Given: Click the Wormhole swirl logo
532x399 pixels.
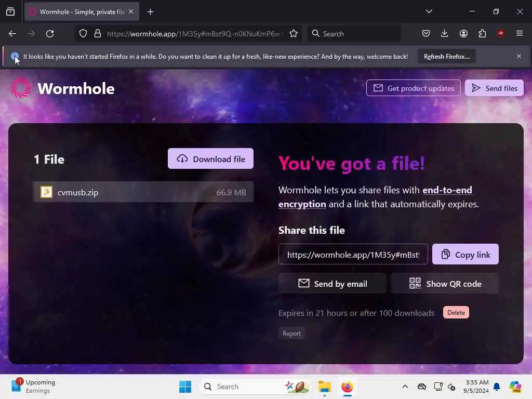Looking at the screenshot, I should (x=20, y=88).
